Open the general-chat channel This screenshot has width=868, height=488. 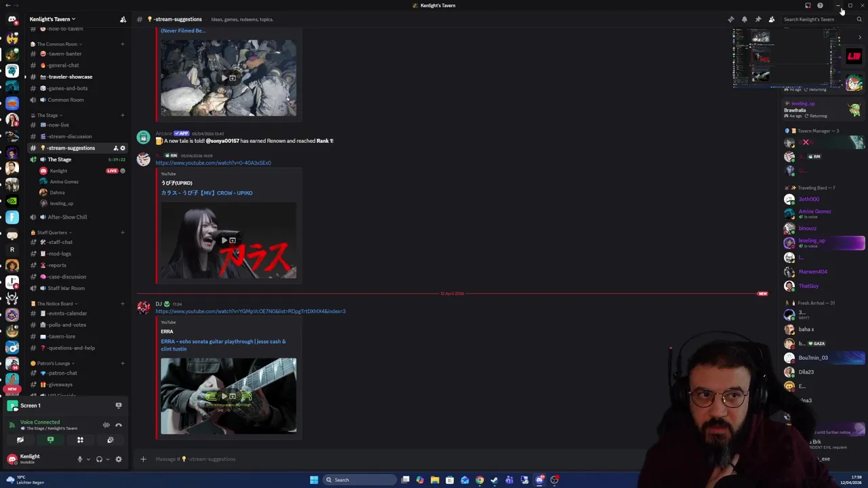click(x=76, y=65)
